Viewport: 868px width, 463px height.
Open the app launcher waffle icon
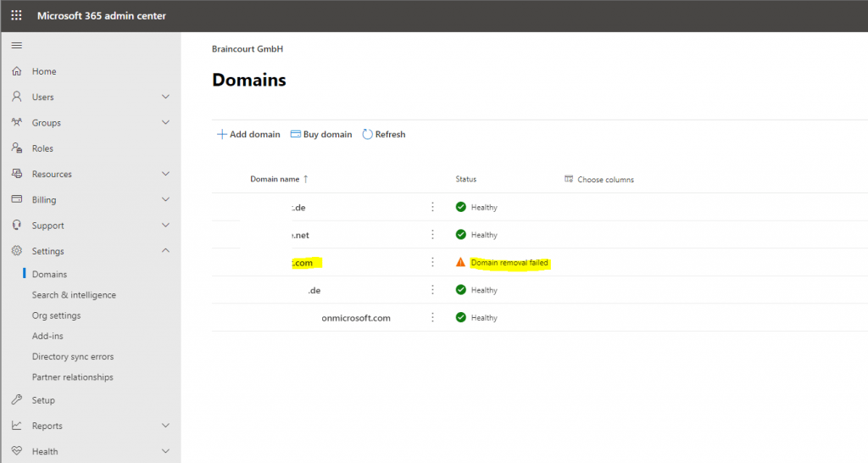coord(17,15)
